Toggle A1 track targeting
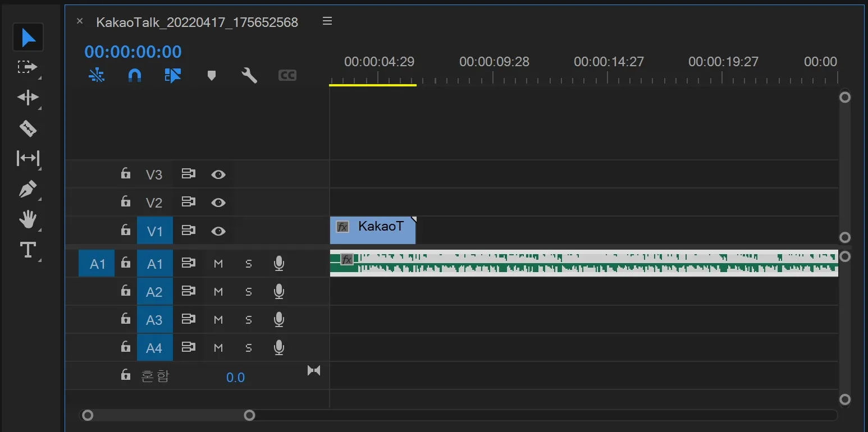The height and width of the screenshot is (432, 868). (x=155, y=264)
